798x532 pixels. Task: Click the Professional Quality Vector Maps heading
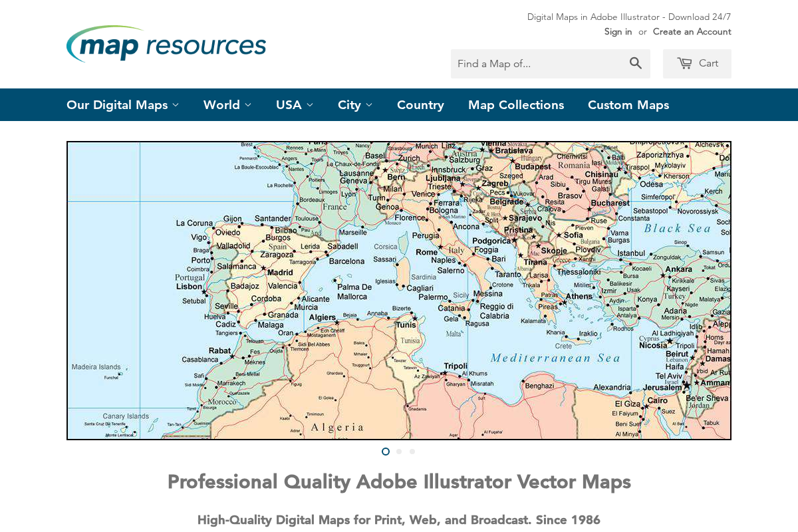[x=399, y=481]
